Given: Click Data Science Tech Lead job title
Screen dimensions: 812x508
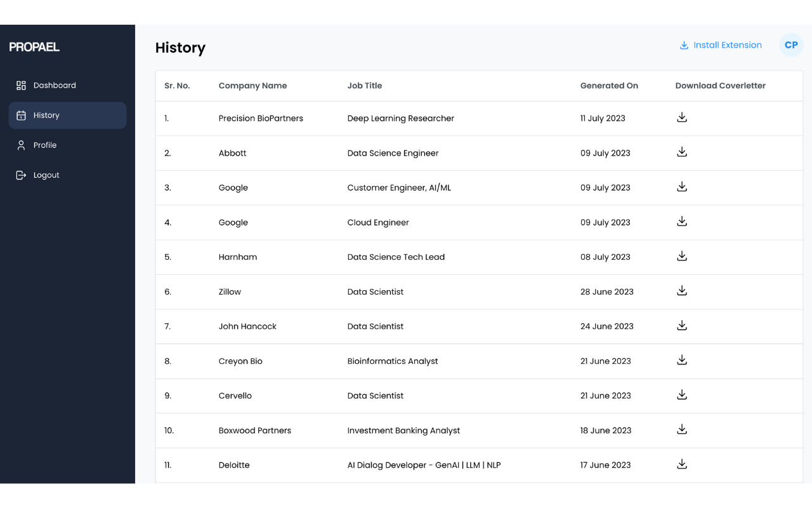Looking at the screenshot, I should coord(396,257).
